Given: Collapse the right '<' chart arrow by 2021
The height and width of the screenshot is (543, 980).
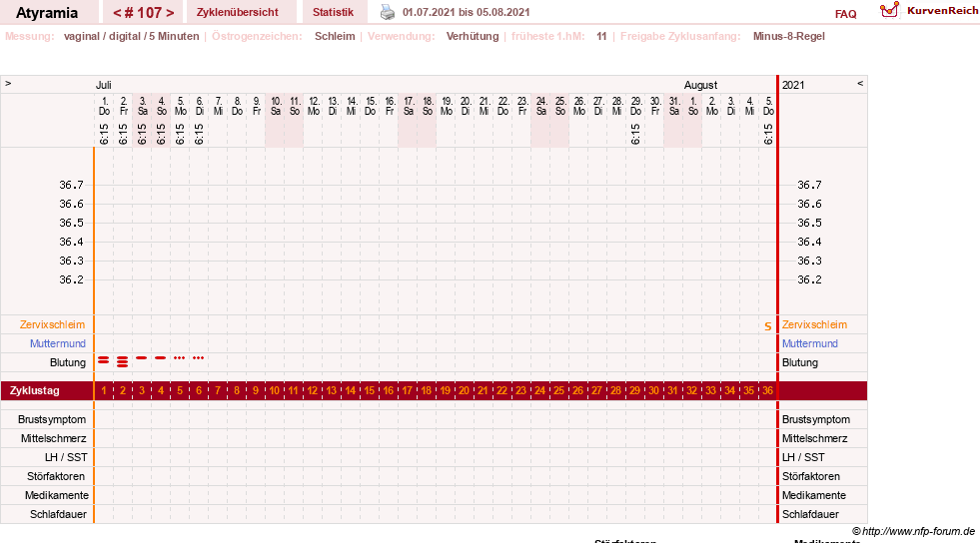Looking at the screenshot, I should pyautogui.click(x=860, y=83).
